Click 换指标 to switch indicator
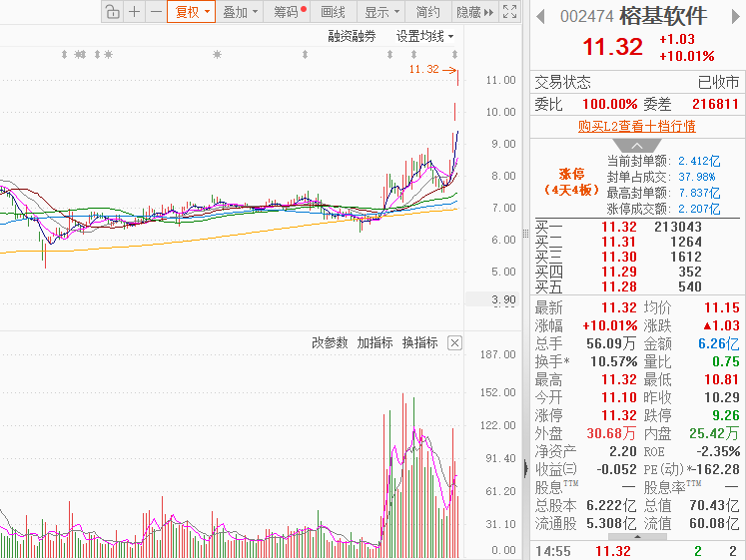 coord(419,342)
